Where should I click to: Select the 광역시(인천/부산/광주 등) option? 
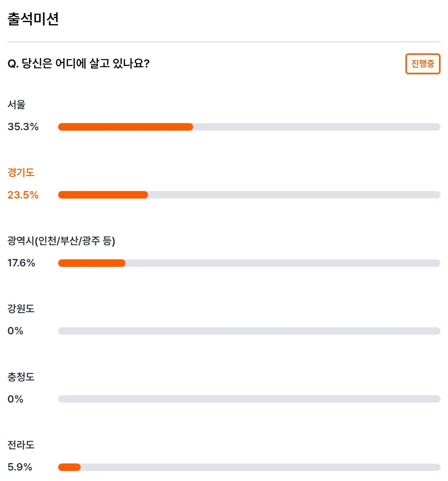tap(61, 241)
